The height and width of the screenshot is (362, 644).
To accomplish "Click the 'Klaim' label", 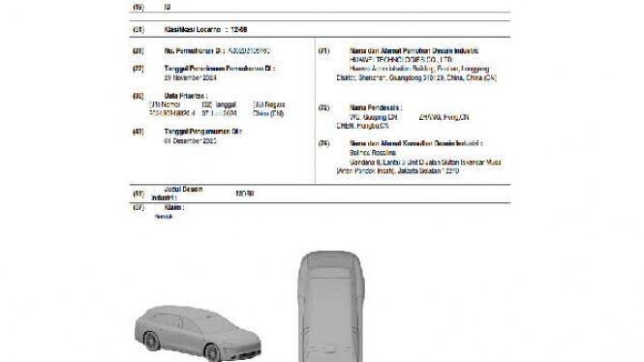I will (x=173, y=208).
